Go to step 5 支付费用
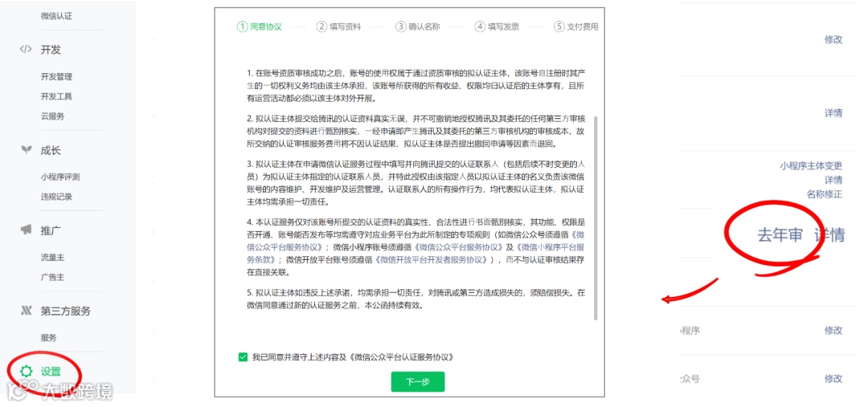Image resolution: width=868 pixels, height=407 pixels. click(x=576, y=26)
